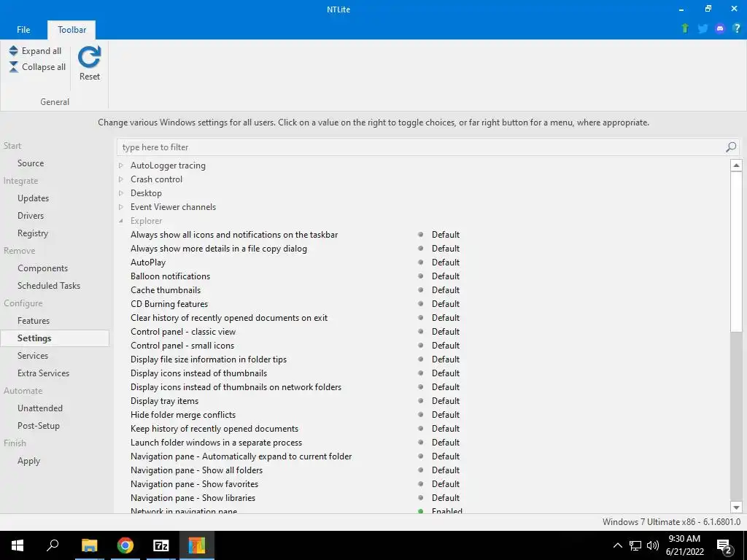Select Always show all icons and notifications row
747x560 pixels.
234,235
